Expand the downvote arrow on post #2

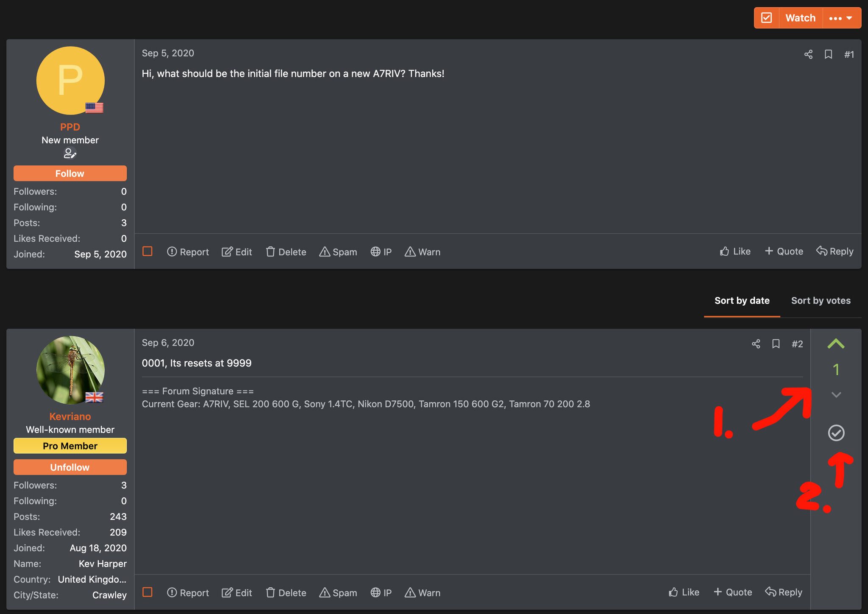[835, 394]
